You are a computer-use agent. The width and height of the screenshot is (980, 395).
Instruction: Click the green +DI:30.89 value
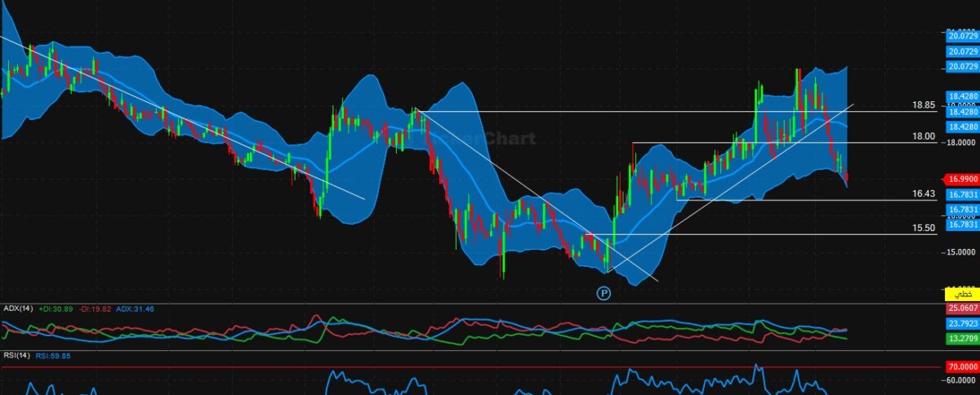coord(56,309)
